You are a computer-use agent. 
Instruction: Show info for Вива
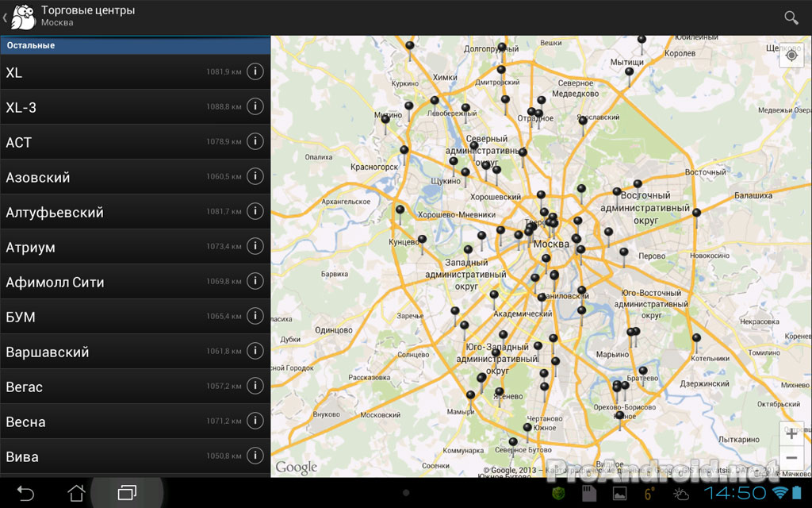coord(255,456)
